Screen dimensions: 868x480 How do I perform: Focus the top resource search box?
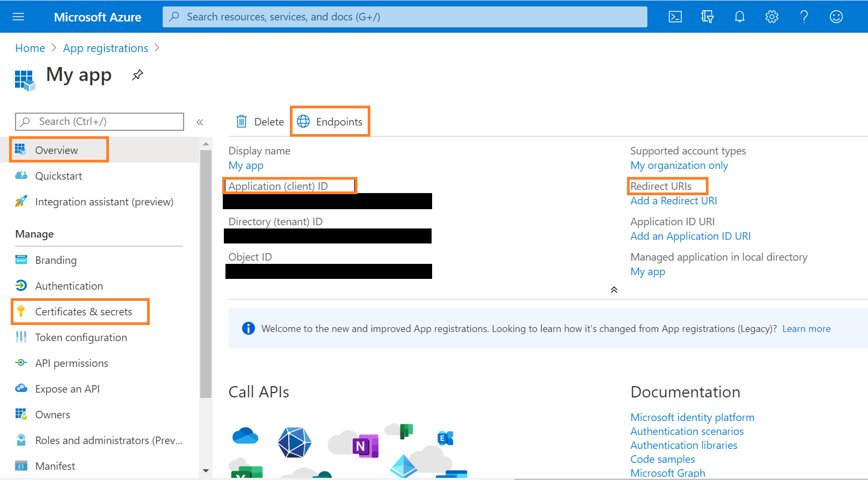coord(405,17)
